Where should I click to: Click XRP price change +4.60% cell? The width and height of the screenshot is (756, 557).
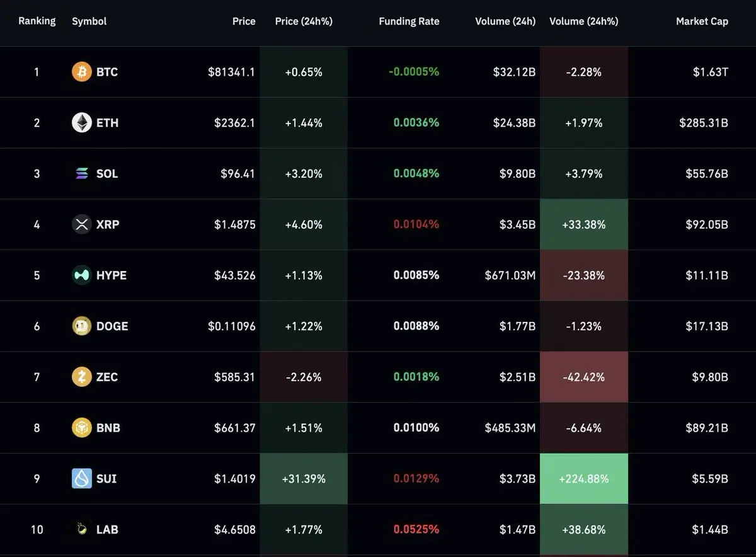pos(304,224)
